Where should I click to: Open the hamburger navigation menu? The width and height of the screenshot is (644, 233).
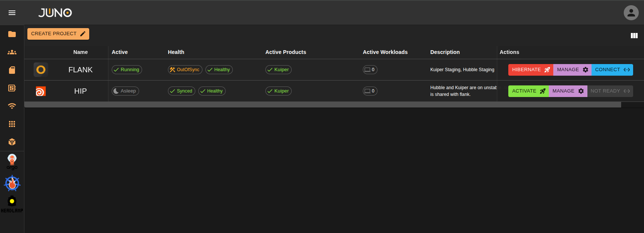(12, 13)
